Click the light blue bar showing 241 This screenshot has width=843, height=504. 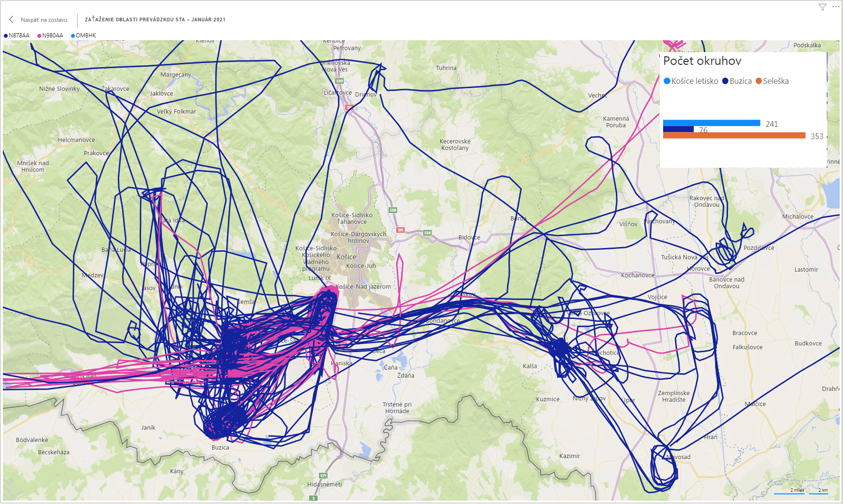coord(711,123)
